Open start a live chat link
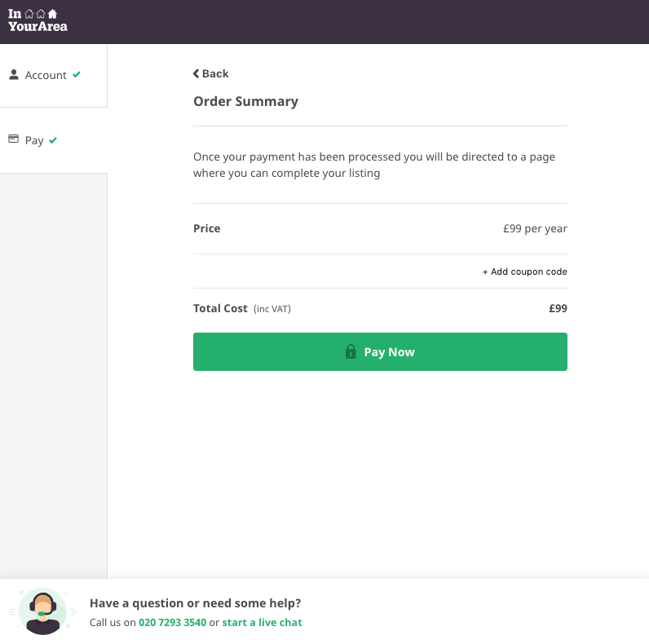Image resolution: width=649 pixels, height=644 pixels. 262,622
